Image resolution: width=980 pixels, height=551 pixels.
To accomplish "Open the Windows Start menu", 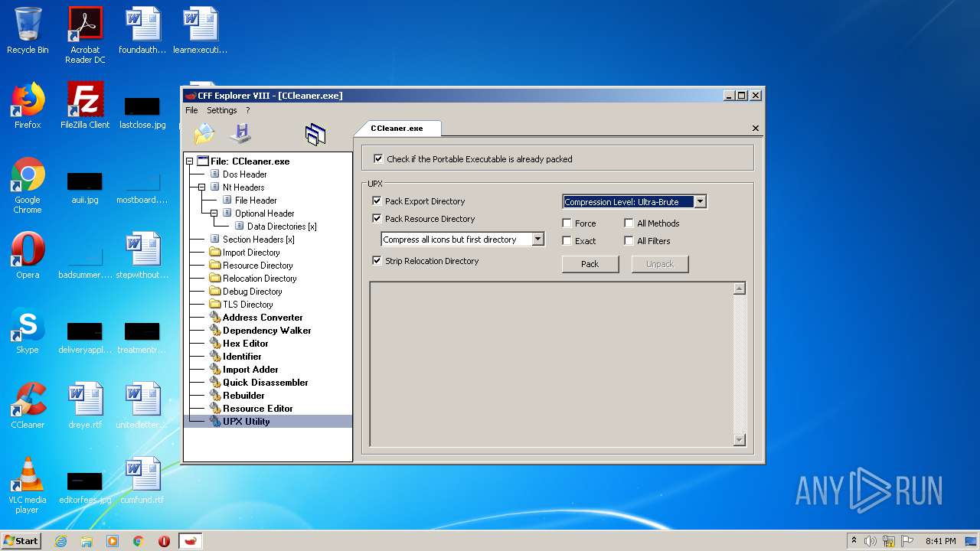I will [x=21, y=541].
